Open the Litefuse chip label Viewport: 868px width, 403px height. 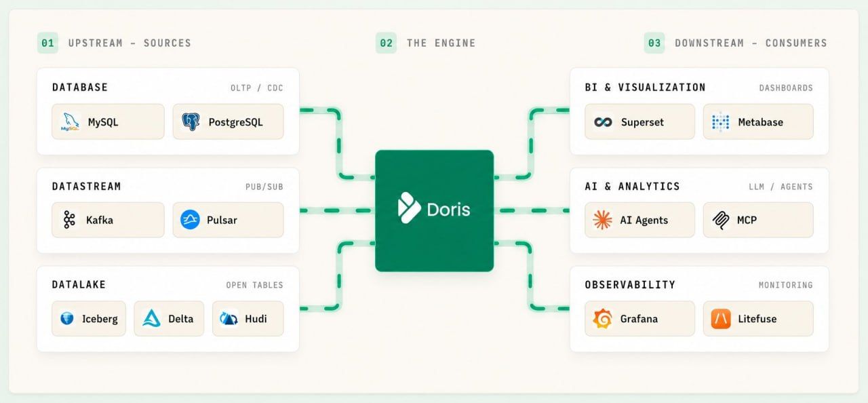757,318
